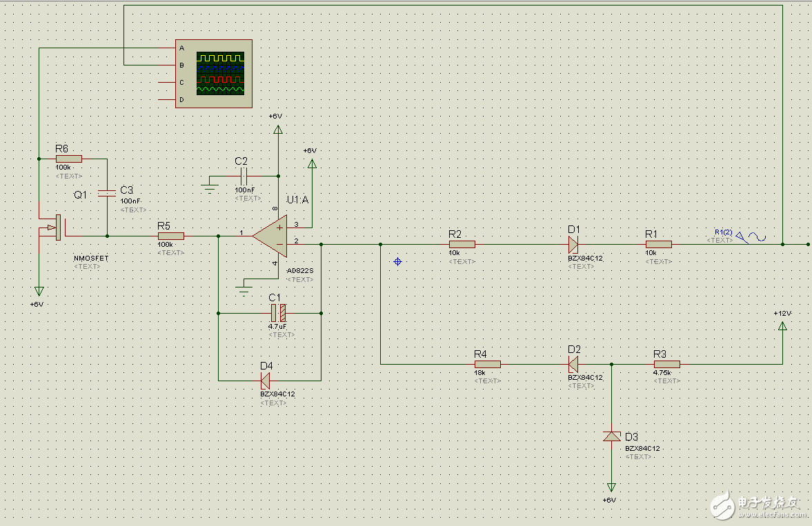The height and width of the screenshot is (526, 812).
Task: Select the Q1 NMOSFET transistor symbol
Action: [53, 227]
